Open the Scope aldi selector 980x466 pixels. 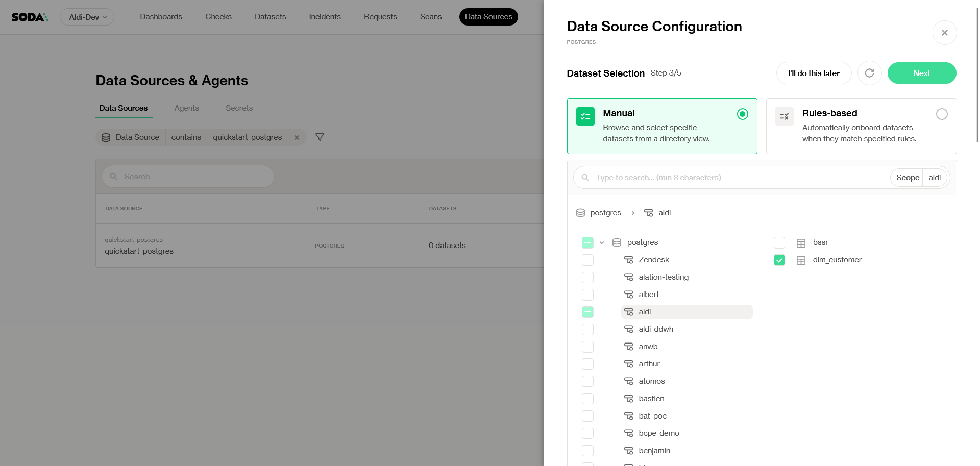918,178
